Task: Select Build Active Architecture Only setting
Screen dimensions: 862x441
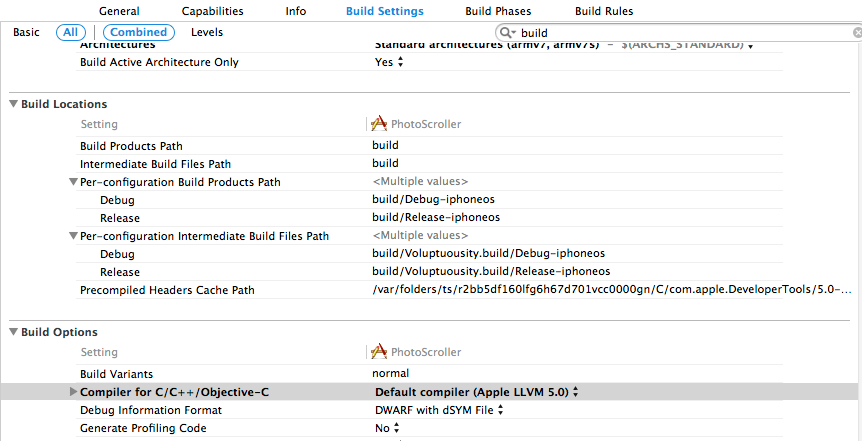Action: point(159,62)
